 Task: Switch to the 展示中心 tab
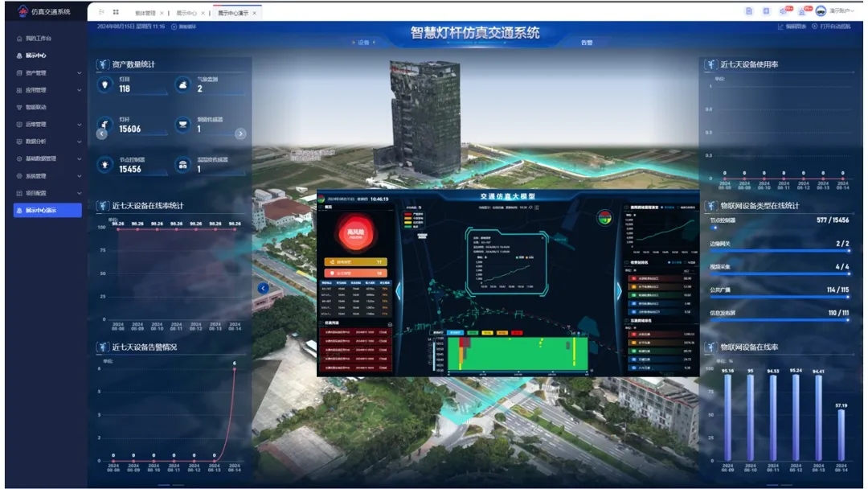(186, 14)
